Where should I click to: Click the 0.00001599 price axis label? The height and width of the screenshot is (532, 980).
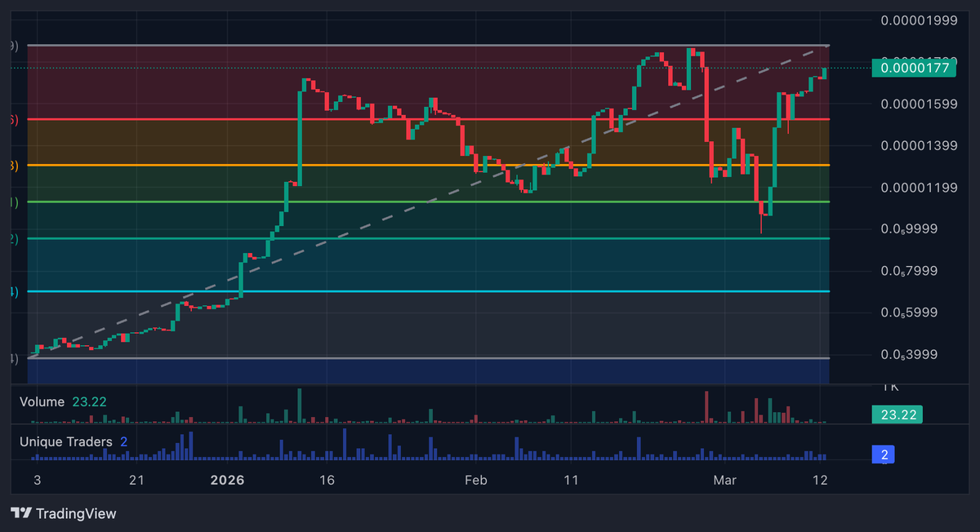click(x=919, y=104)
